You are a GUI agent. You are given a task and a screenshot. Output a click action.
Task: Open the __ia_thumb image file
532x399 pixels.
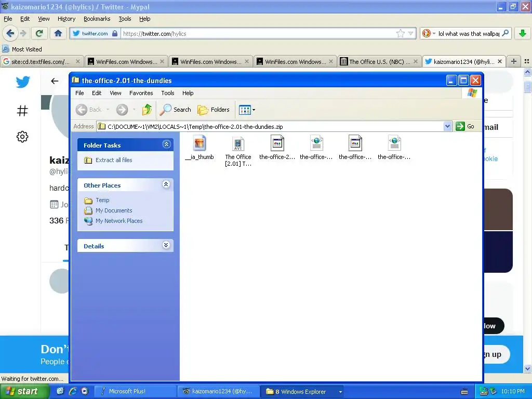199,148
